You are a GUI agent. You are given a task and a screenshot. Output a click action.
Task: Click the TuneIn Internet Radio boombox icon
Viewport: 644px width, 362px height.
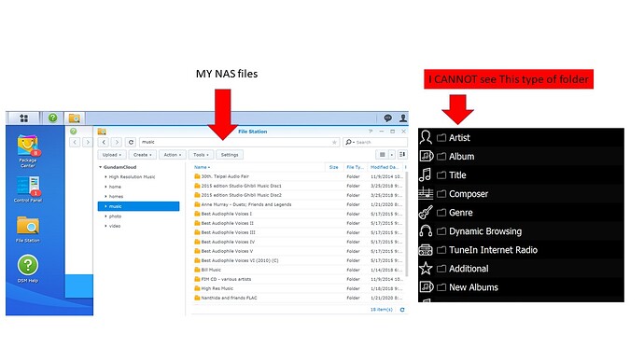426,249
